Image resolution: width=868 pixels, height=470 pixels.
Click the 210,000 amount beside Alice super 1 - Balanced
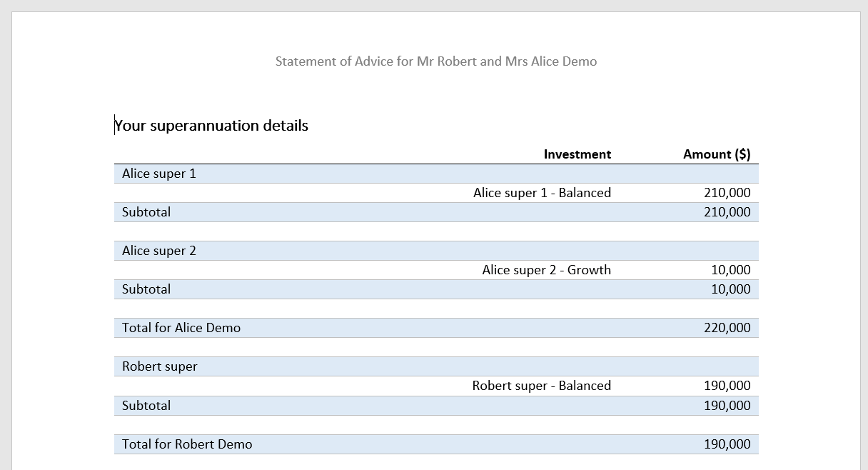point(727,193)
